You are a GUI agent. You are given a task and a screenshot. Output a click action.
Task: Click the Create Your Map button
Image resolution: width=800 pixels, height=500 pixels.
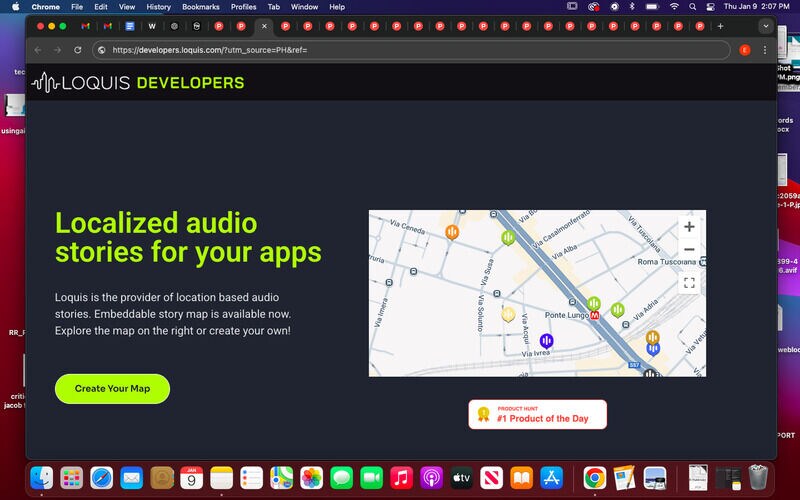(x=112, y=389)
